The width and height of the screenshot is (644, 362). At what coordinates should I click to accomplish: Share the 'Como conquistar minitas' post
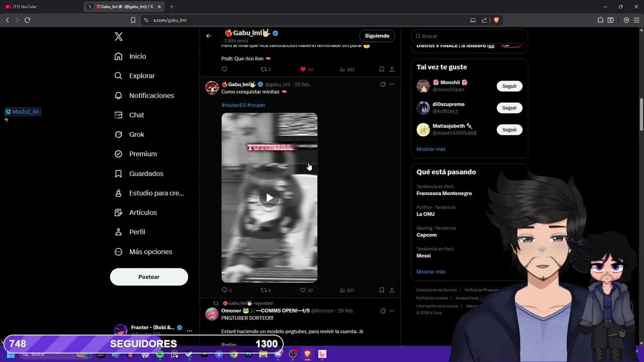pyautogui.click(x=392, y=290)
